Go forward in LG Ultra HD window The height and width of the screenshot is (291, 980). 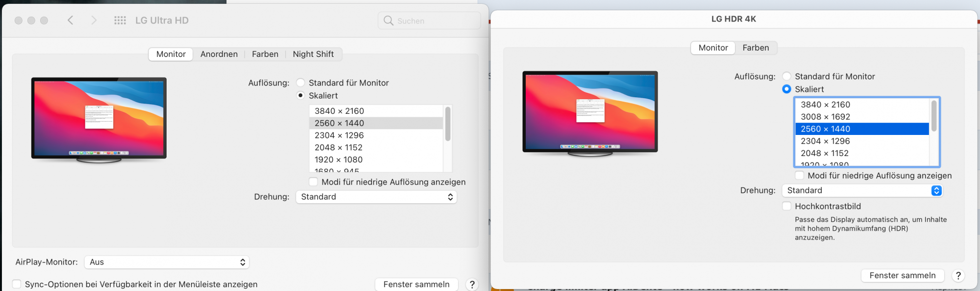[x=94, y=20]
